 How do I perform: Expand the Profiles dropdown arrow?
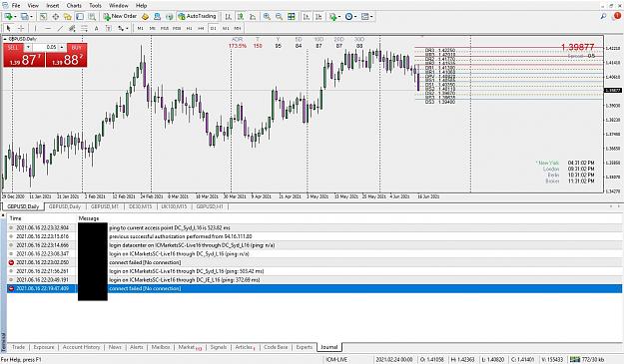tap(31, 17)
